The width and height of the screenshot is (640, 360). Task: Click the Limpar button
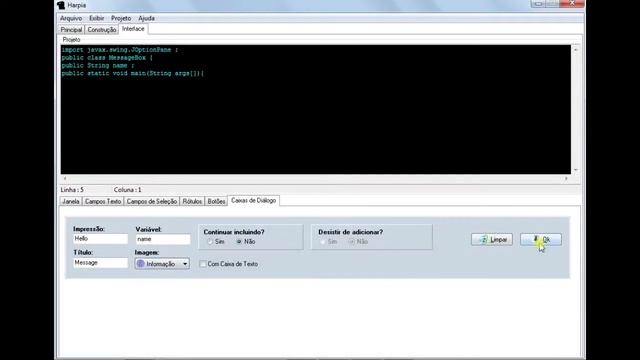[492, 240]
